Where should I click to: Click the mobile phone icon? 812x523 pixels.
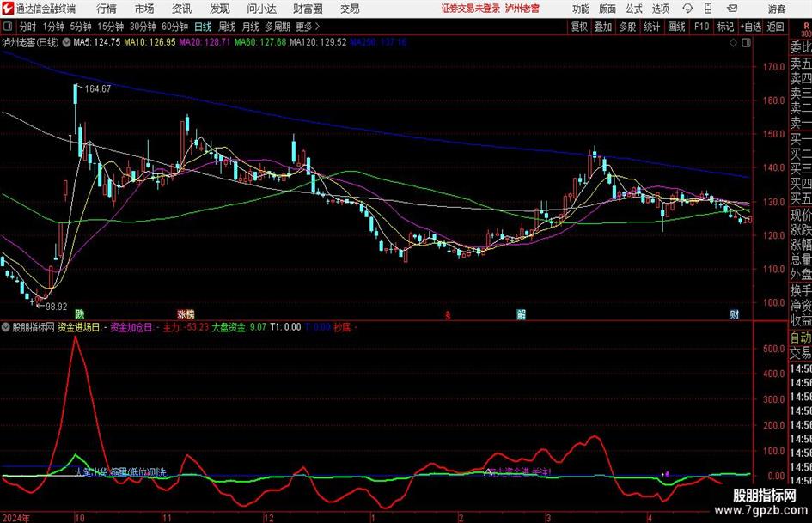tap(708, 9)
